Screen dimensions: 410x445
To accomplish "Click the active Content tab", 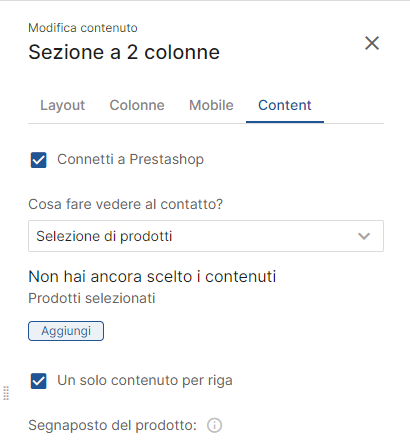I will (285, 105).
